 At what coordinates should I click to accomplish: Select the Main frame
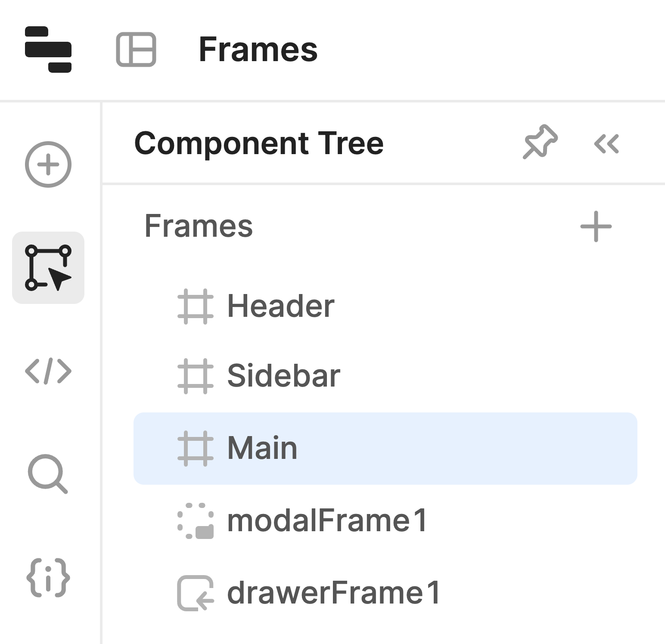tap(262, 449)
